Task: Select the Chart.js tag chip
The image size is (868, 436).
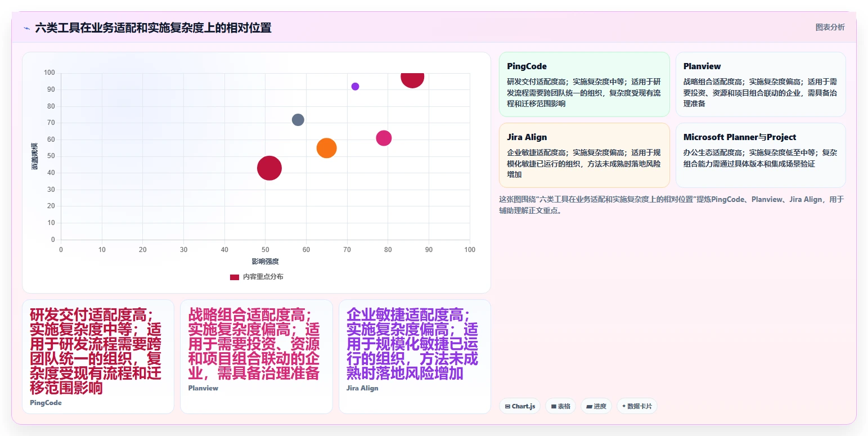Action: (x=520, y=406)
